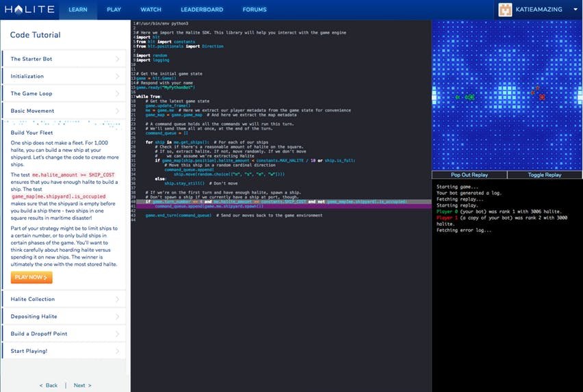The height and width of the screenshot is (392, 583).
Task: Click the Toggle Replay button
Action: pos(545,174)
